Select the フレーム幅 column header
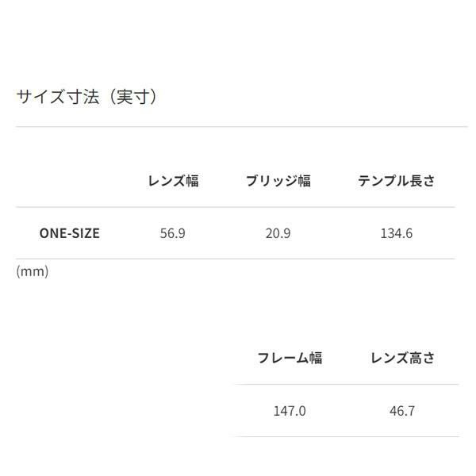Image resolution: width=476 pixels, height=476 pixels. (290, 358)
